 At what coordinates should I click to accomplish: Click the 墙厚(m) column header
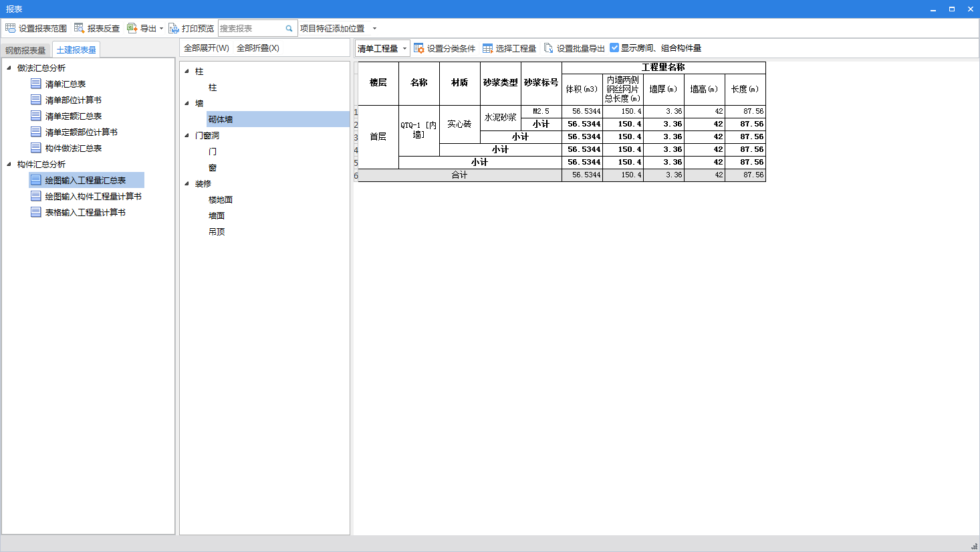coord(664,89)
